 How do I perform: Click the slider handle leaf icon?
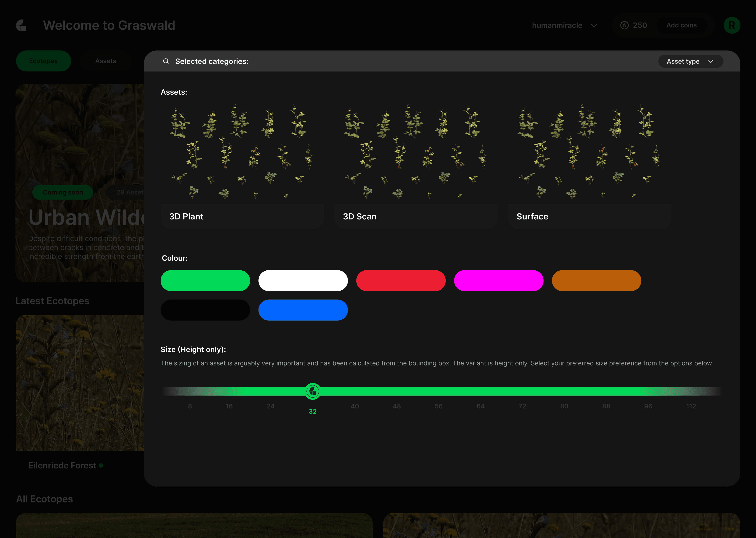(312, 391)
